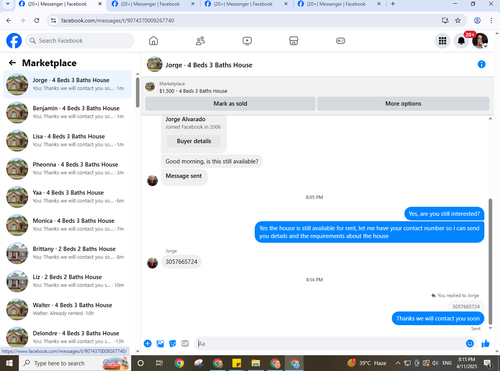
Task: Open the Marketplace storefront icon
Action: (x=294, y=41)
